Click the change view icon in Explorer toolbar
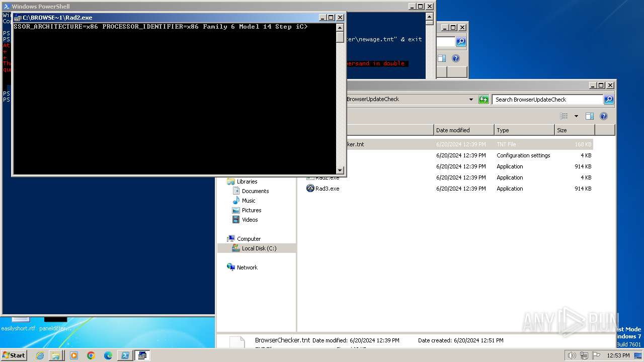Image resolution: width=644 pixels, height=362 pixels. [x=564, y=116]
